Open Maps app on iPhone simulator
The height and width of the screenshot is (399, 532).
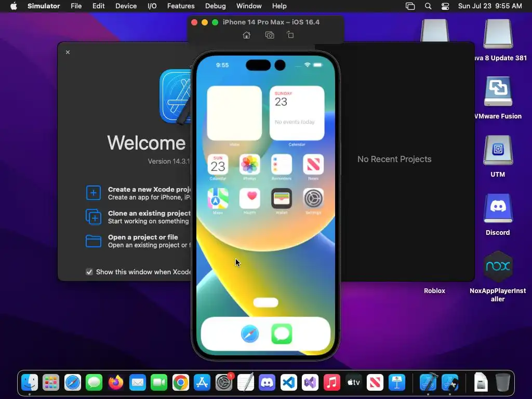pos(218,198)
